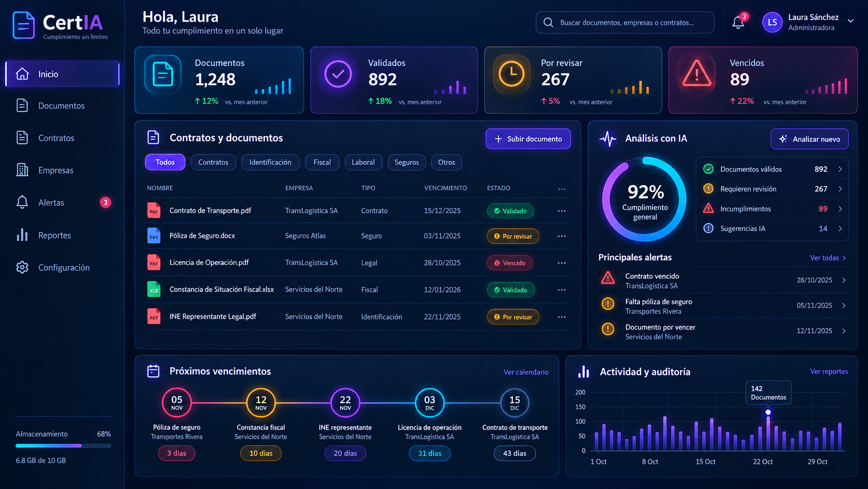The height and width of the screenshot is (489, 868).
Task: Click the 05 NOV timeline marker
Action: click(x=177, y=402)
